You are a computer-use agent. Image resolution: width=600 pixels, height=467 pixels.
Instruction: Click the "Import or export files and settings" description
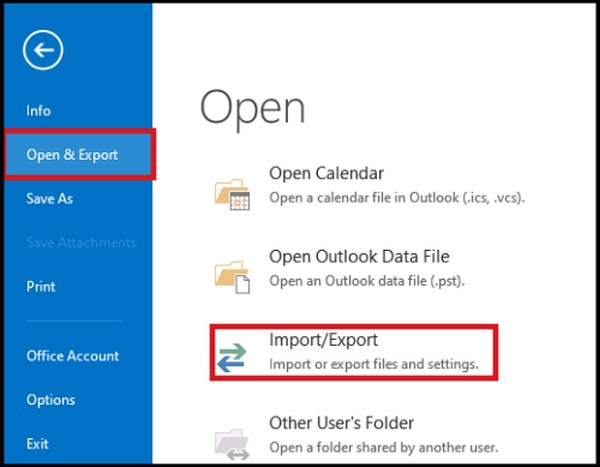pos(373,364)
